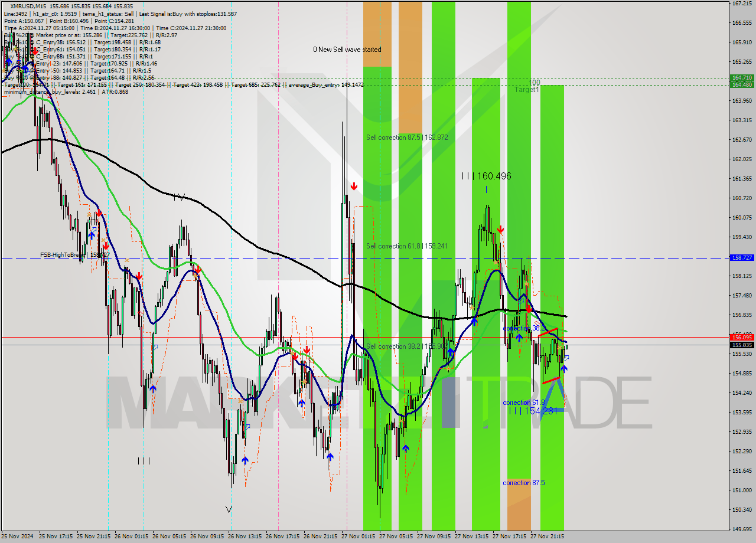Click the 'Target1' label
This screenshot has height=543, width=756.
(526, 90)
